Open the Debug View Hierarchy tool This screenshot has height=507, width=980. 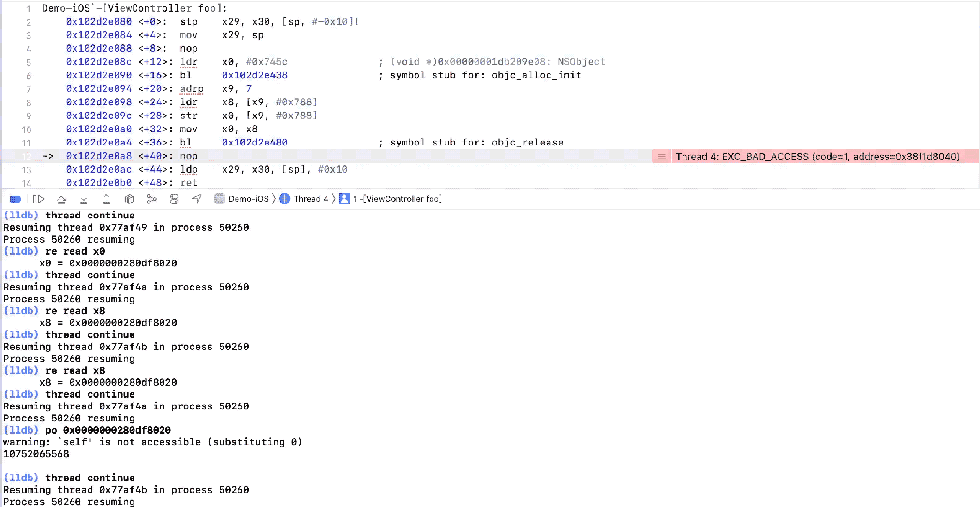(x=129, y=199)
